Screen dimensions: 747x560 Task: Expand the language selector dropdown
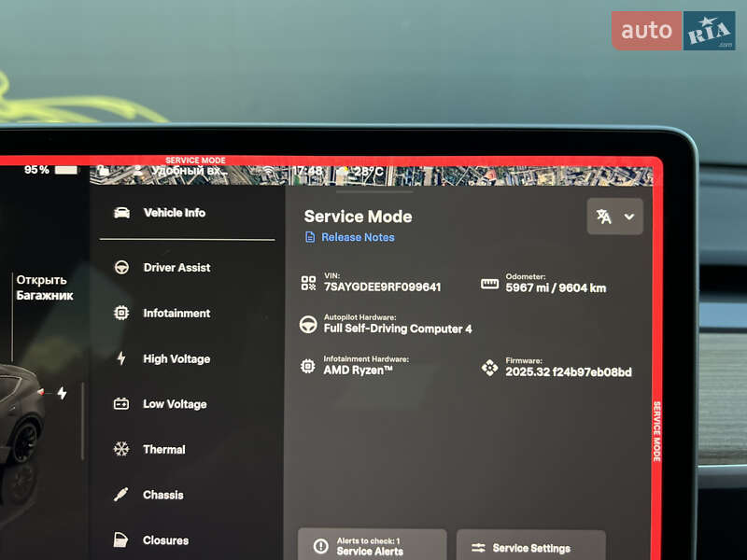[x=614, y=217]
